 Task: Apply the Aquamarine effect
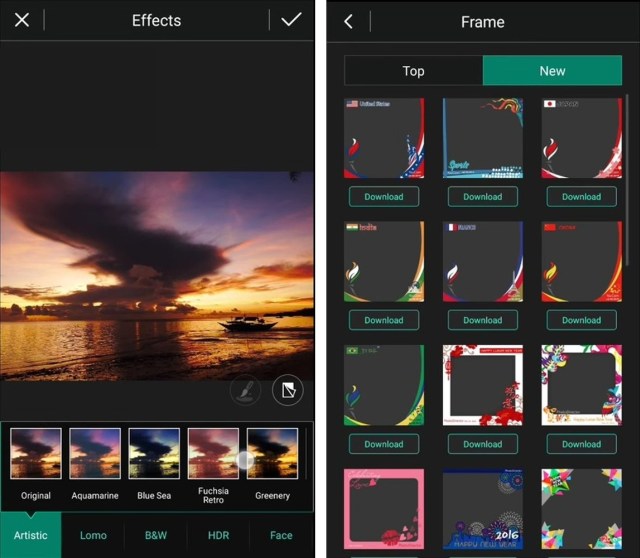coord(95,454)
